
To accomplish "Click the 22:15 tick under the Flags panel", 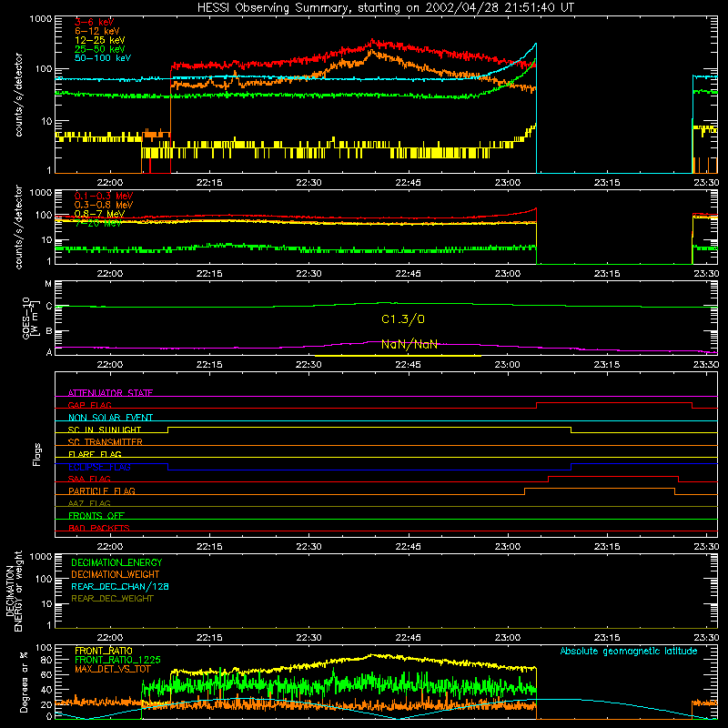I will (209, 547).
